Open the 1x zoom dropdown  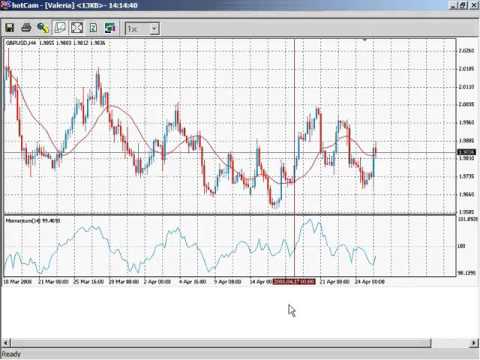pyautogui.click(x=142, y=29)
